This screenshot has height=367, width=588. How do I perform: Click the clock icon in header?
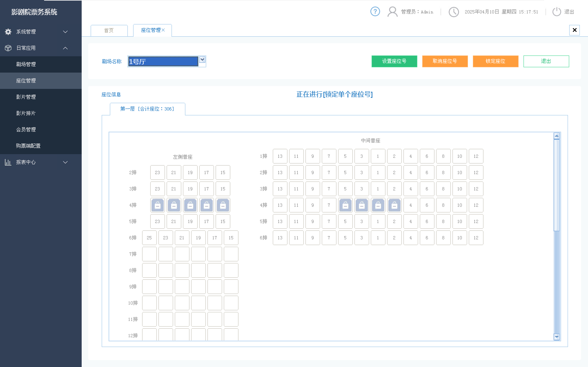pos(453,12)
